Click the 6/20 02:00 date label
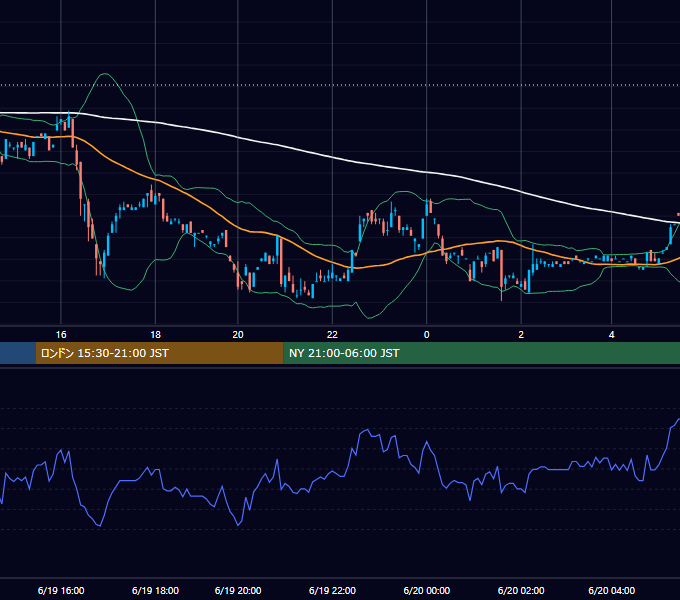This screenshot has width=680, height=600. coord(521,590)
